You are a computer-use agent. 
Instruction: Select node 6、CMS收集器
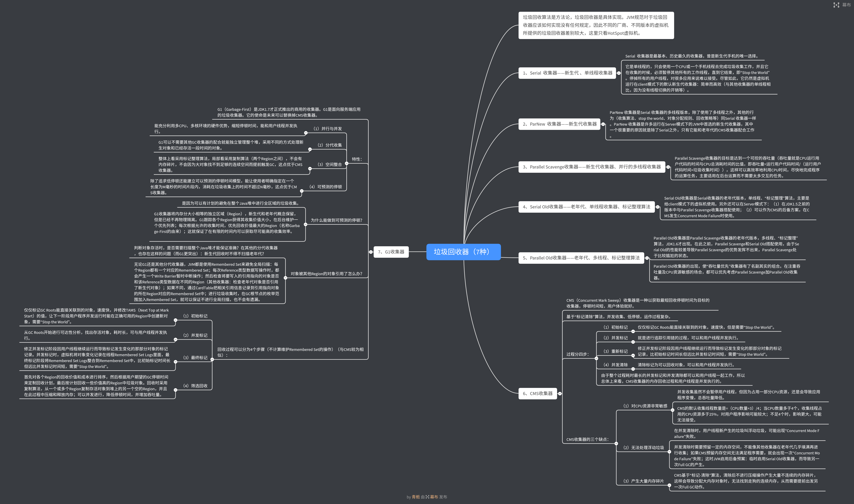(x=538, y=394)
